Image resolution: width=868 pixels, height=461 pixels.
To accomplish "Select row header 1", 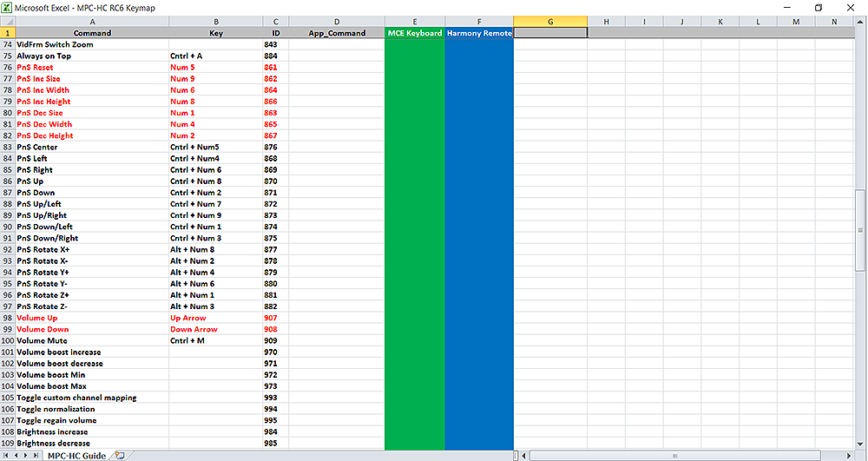I will (x=7, y=33).
